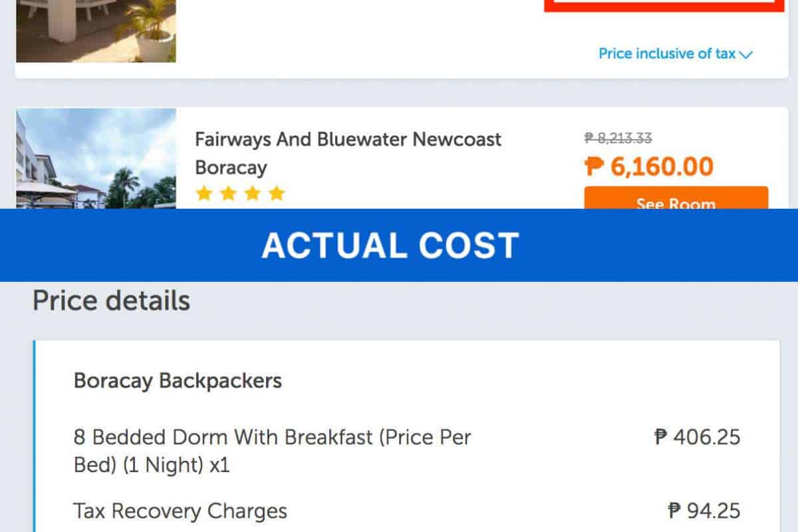Click the "Price inclusive of tax" link text
This screenshot has height=532, width=798.
[666, 54]
